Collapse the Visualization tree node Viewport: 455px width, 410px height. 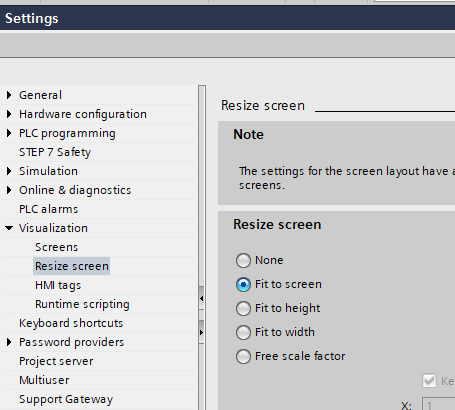(9, 228)
